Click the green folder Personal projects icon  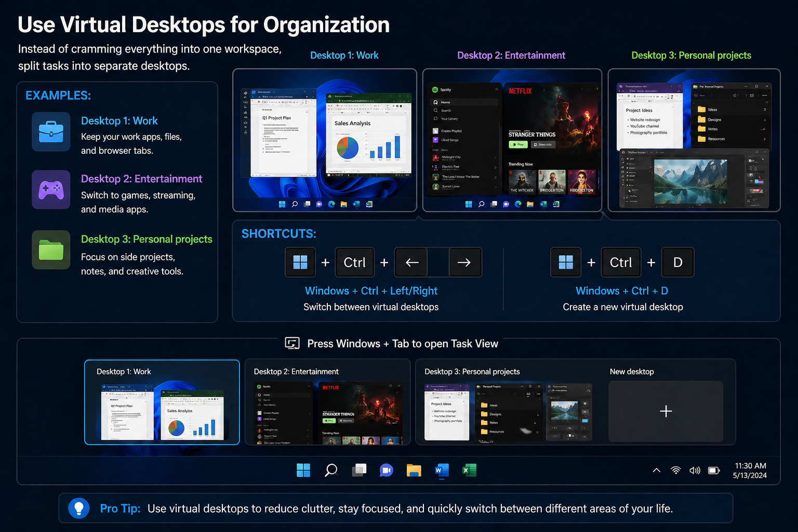click(51, 250)
